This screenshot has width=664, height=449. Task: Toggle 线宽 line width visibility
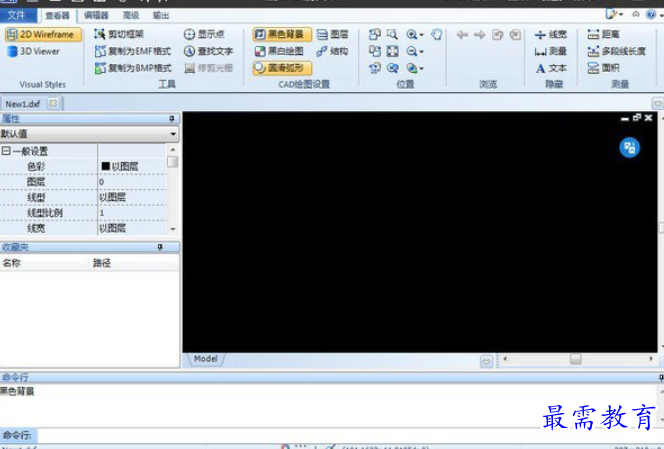pos(551,34)
